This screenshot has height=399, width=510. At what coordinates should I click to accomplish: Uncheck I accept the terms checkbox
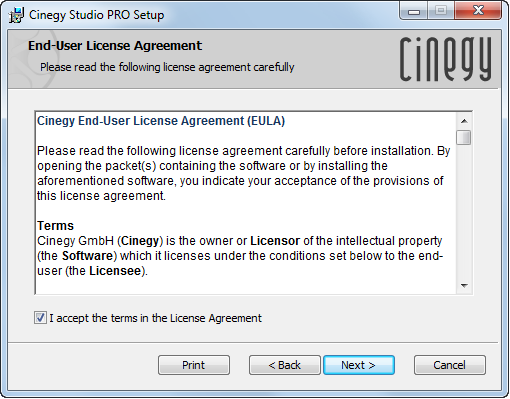40,318
